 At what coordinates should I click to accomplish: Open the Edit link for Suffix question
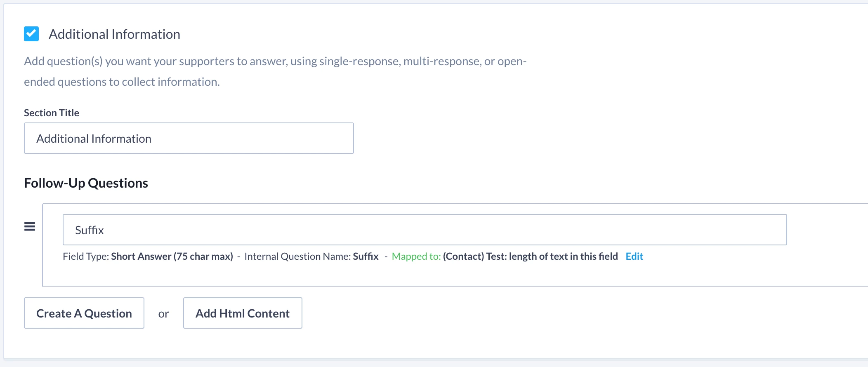[634, 256]
